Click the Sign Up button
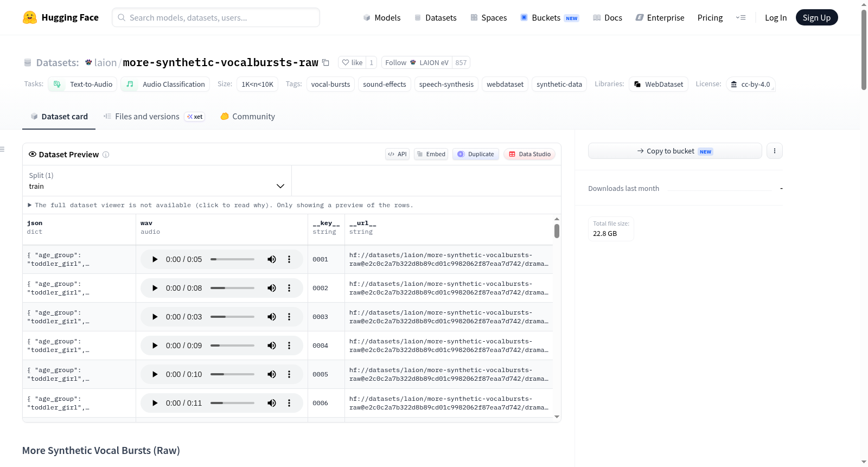The height and width of the screenshot is (467, 868). [816, 17]
